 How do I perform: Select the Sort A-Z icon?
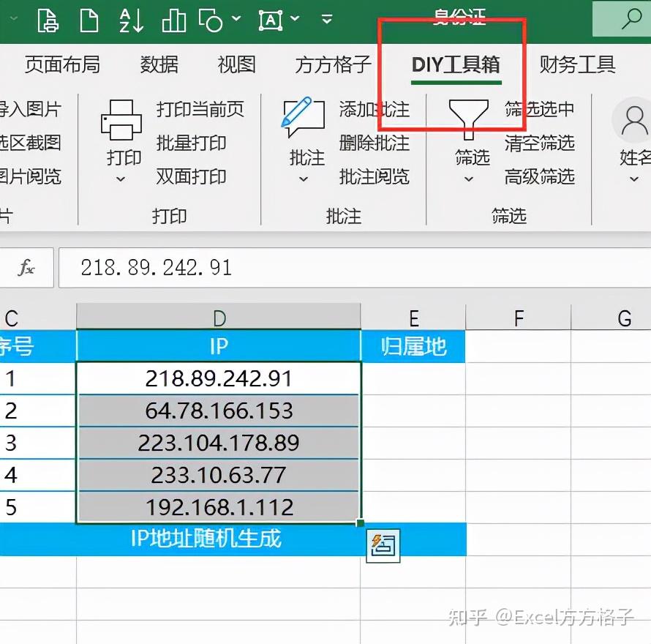[130, 20]
